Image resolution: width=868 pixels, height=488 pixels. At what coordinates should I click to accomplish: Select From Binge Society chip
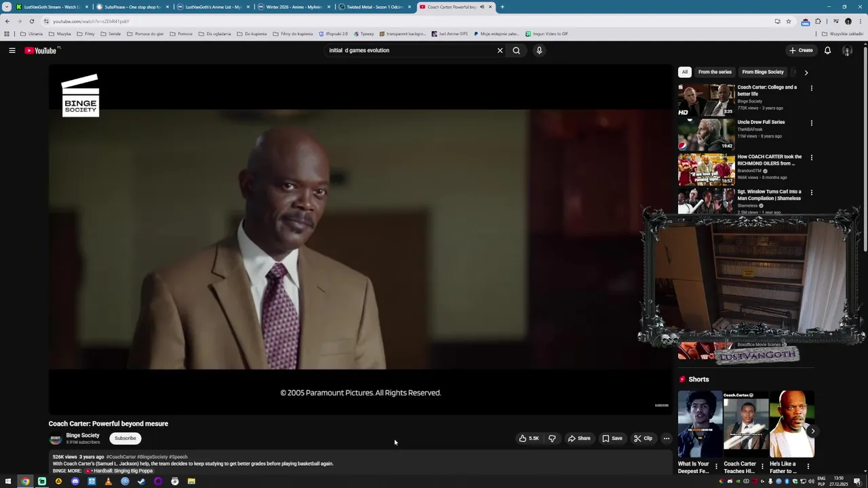pos(763,72)
